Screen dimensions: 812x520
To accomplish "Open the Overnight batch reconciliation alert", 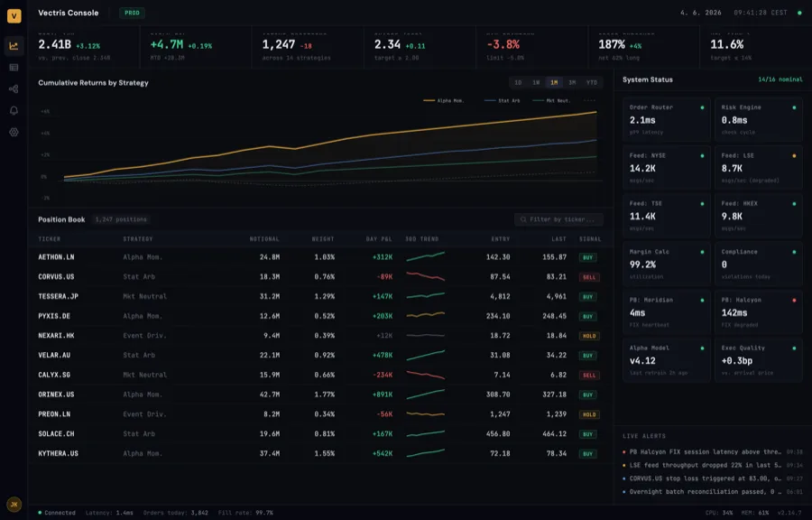I will tap(713, 492).
